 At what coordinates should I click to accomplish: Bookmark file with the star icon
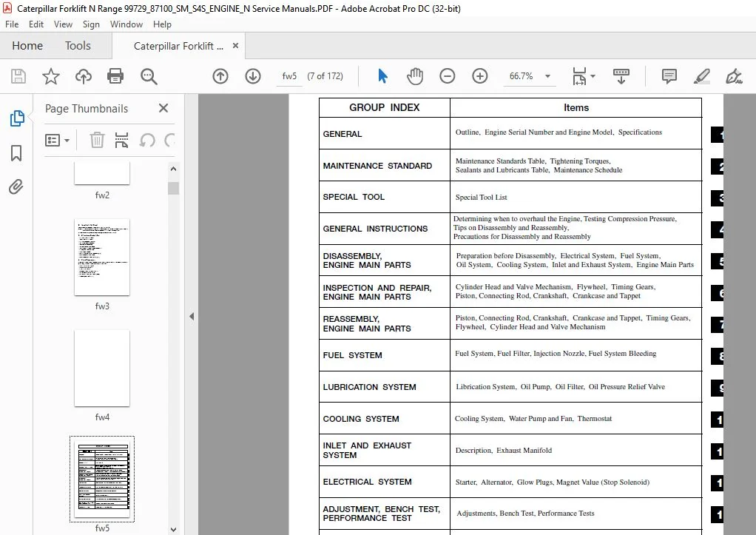click(x=50, y=76)
